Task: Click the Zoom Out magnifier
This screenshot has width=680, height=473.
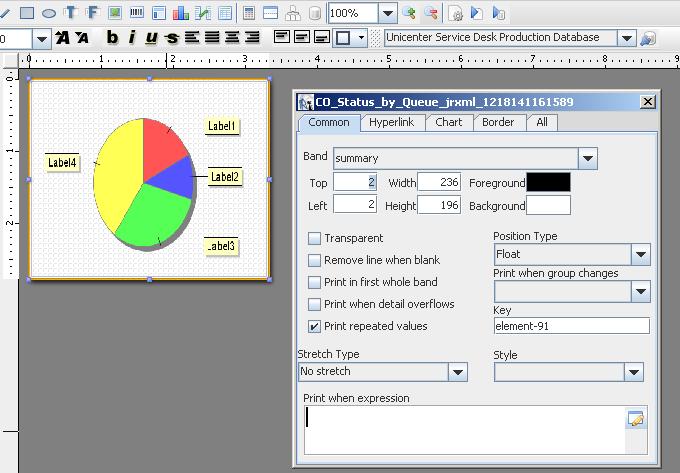Action: point(431,13)
